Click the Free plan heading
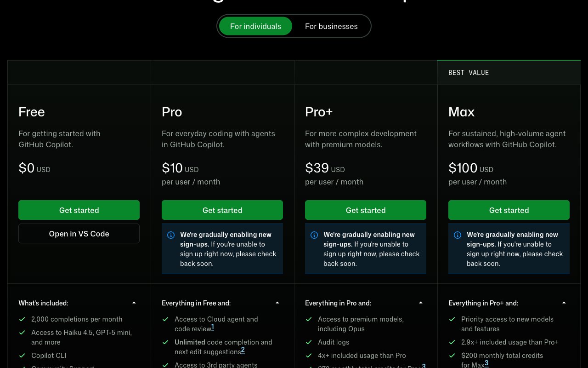 point(32,112)
